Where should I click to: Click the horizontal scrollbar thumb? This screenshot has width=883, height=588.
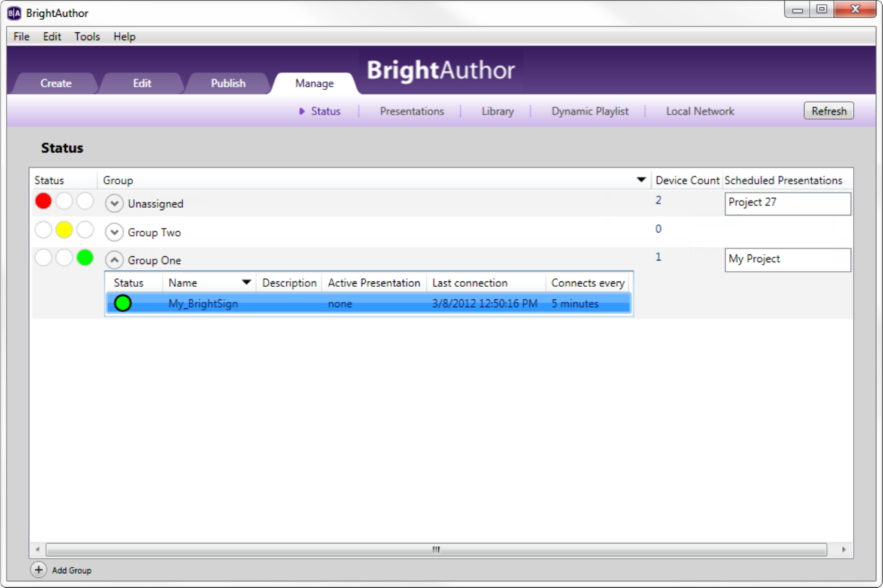tap(436, 549)
